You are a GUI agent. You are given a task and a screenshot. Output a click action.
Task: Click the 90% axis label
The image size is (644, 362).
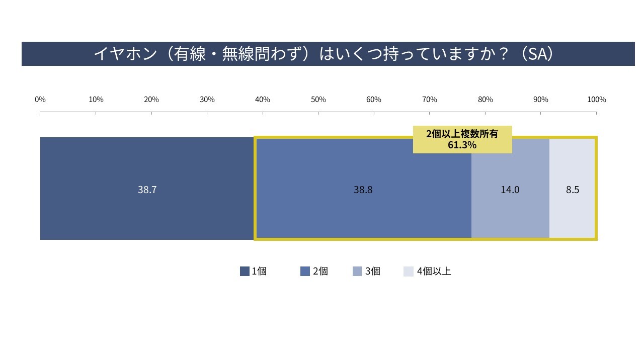click(540, 100)
